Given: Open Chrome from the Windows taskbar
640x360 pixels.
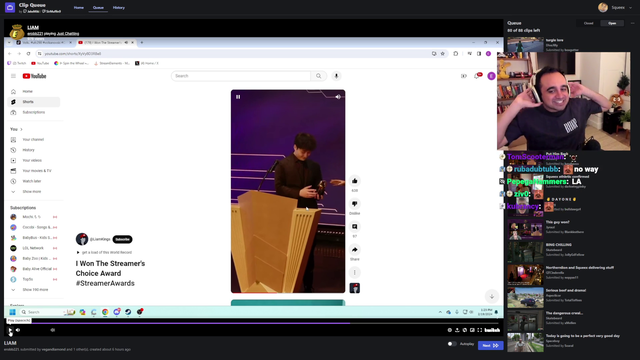Looking at the screenshot, I should point(105,312).
